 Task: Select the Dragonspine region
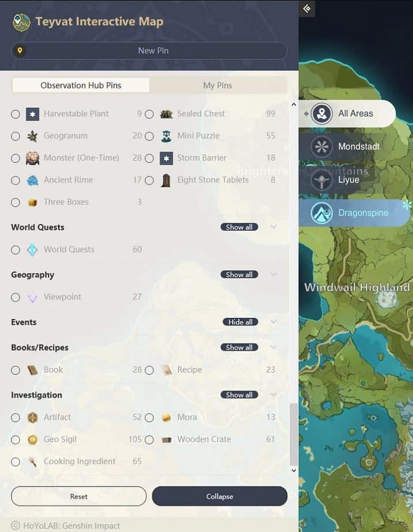[x=355, y=212]
